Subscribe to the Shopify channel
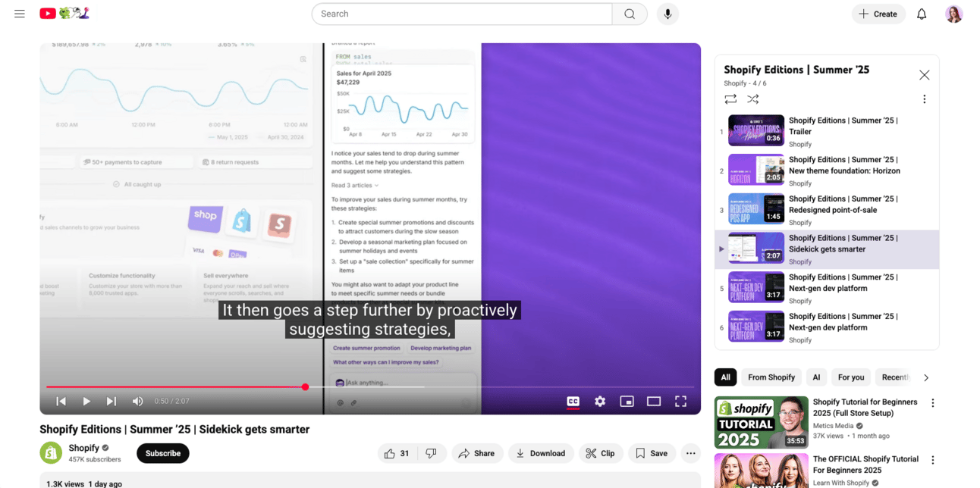 [163, 453]
